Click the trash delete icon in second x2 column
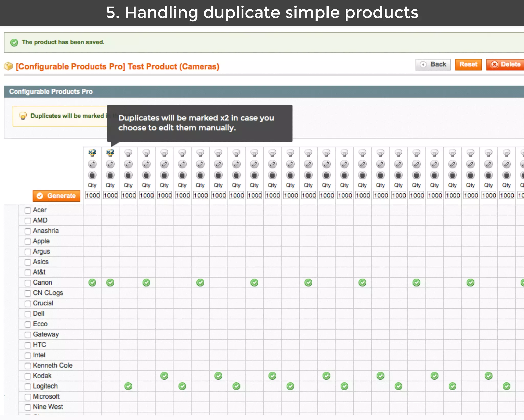 (x=110, y=175)
